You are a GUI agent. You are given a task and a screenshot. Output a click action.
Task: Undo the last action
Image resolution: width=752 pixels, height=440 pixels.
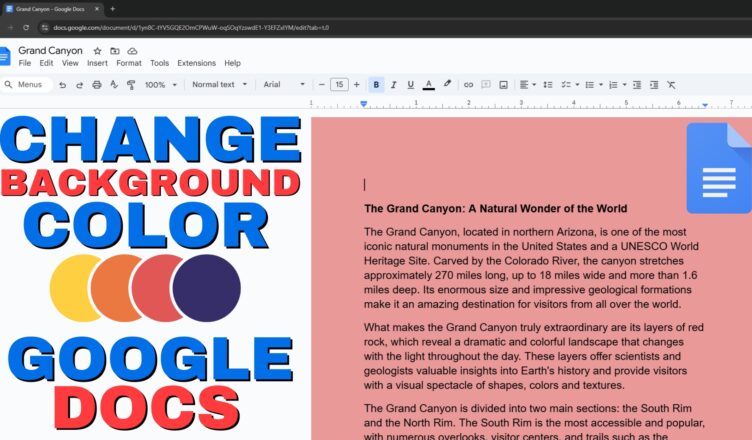pyautogui.click(x=62, y=85)
